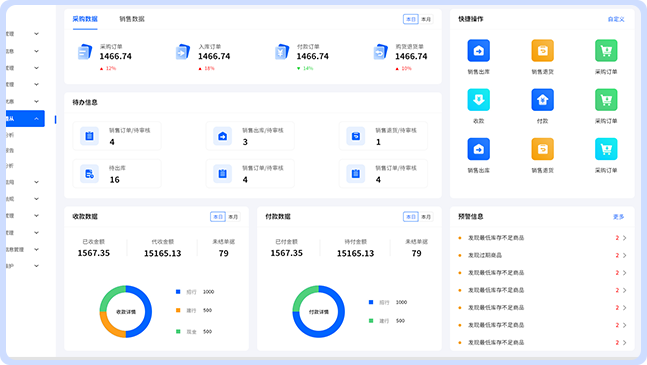The width and height of the screenshot is (647, 365).
Task: Select 本日 in the 收款数据 panel
Action: click(x=218, y=217)
